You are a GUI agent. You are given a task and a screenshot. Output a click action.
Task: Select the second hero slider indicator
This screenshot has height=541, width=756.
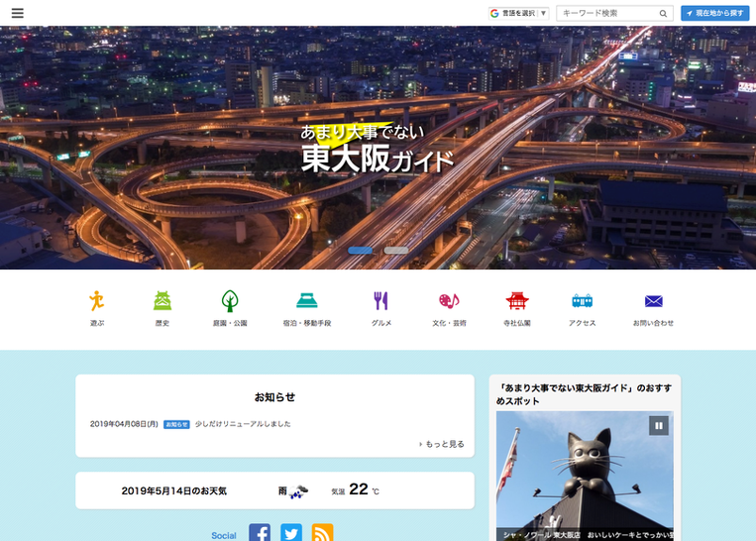coord(396,251)
